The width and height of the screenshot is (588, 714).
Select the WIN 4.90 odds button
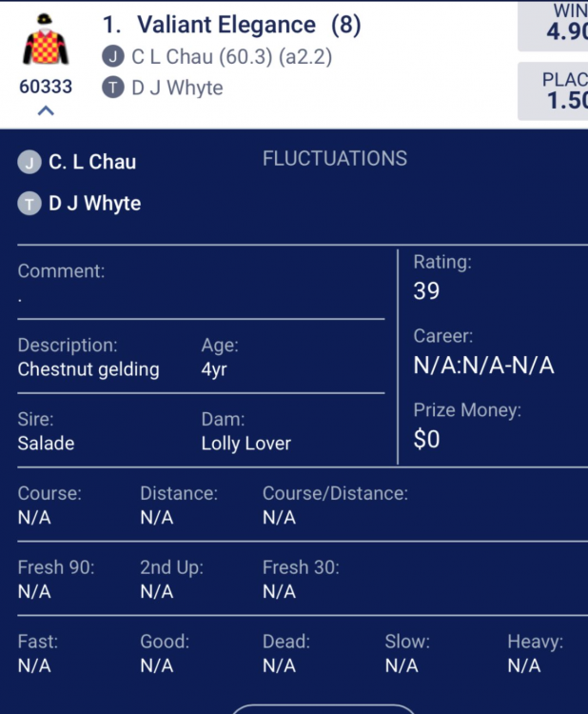click(x=553, y=26)
